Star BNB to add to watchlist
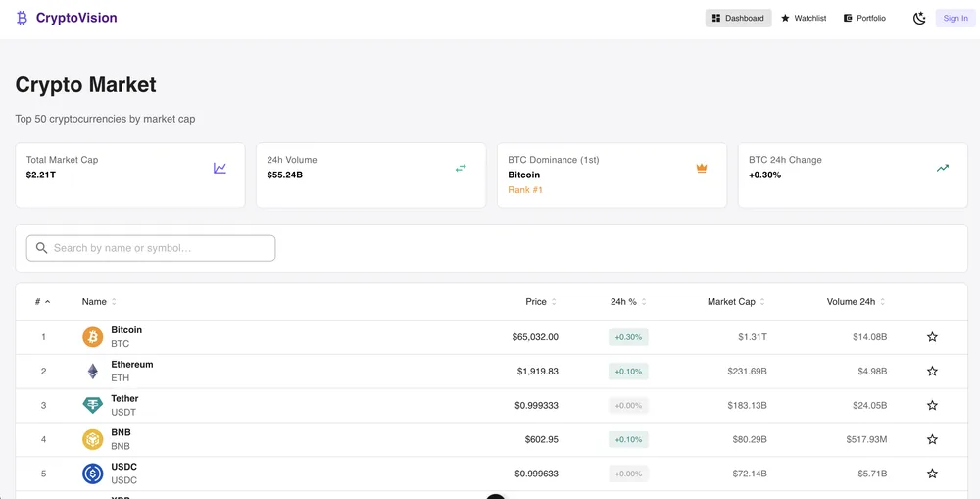The height and width of the screenshot is (499, 980). click(932, 439)
